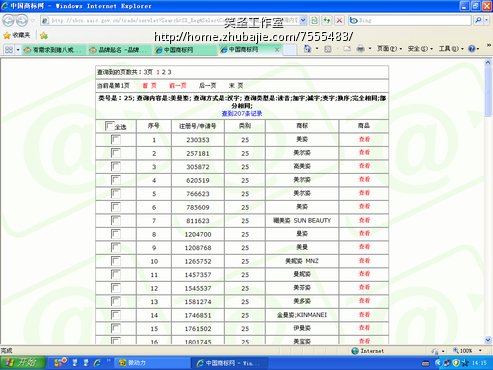Click the 末页 last page link
The width and height of the screenshot is (493, 370).
coord(236,86)
